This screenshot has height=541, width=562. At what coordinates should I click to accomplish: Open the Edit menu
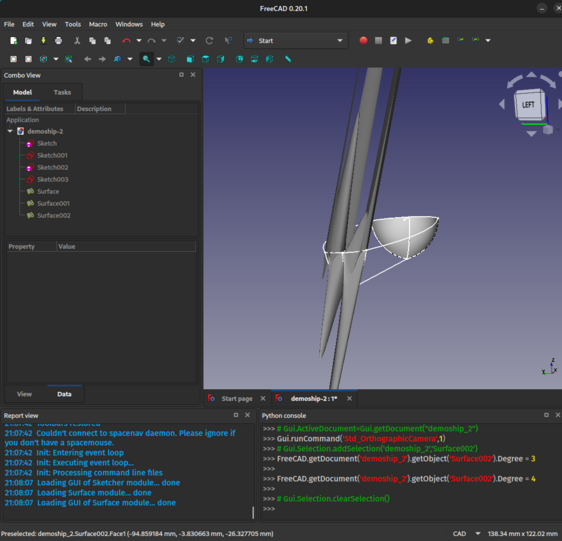point(28,24)
